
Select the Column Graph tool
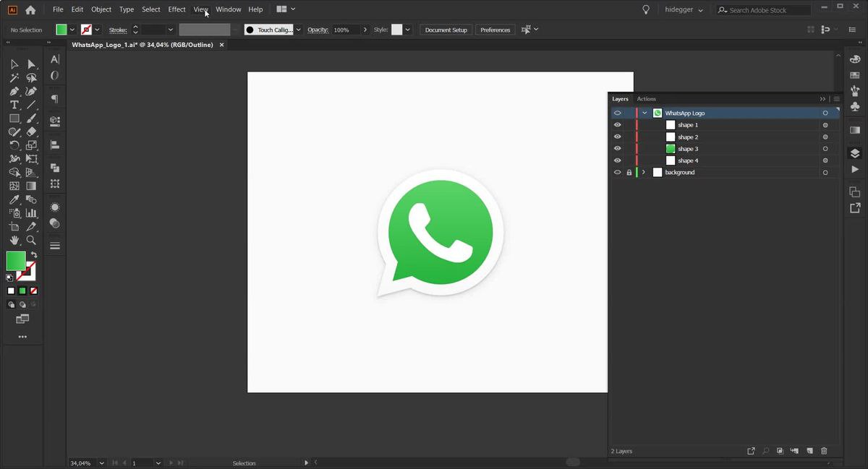[31, 213]
